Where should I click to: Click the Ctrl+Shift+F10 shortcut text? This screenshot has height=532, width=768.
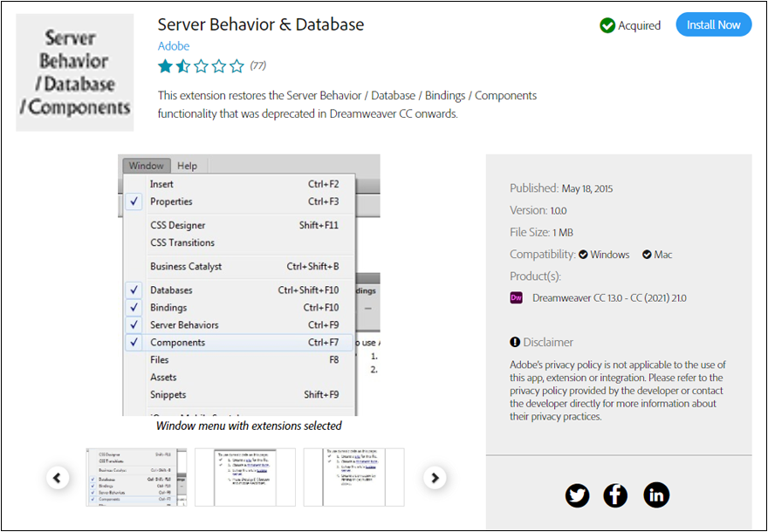click(x=308, y=290)
